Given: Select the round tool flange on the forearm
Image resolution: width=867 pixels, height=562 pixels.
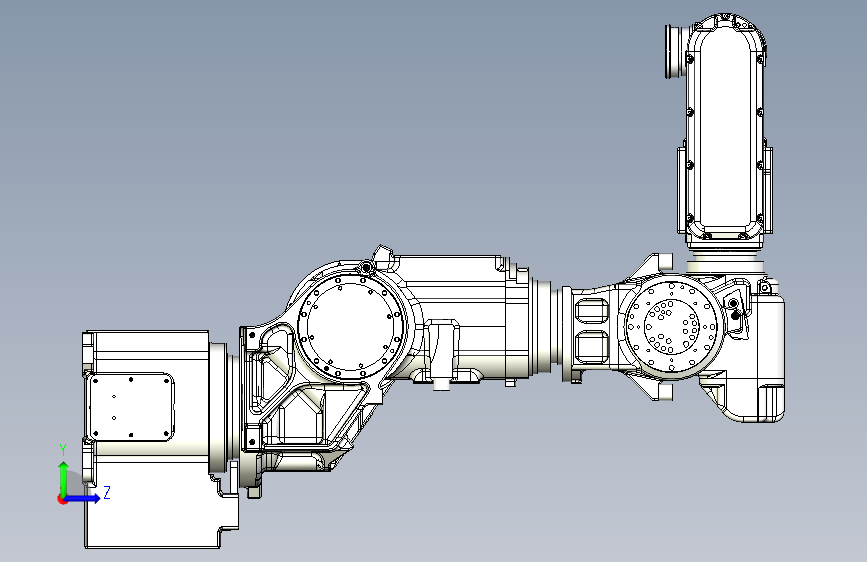Looking at the screenshot, I should [674, 51].
